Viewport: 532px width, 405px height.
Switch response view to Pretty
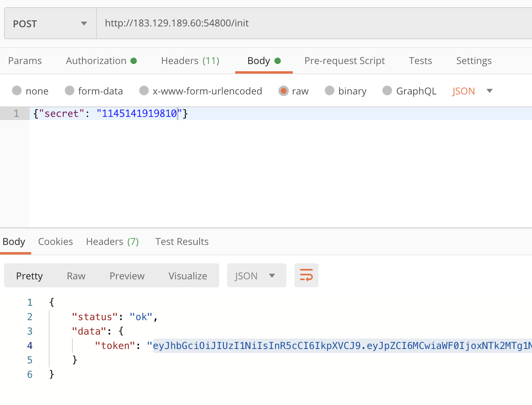click(29, 276)
